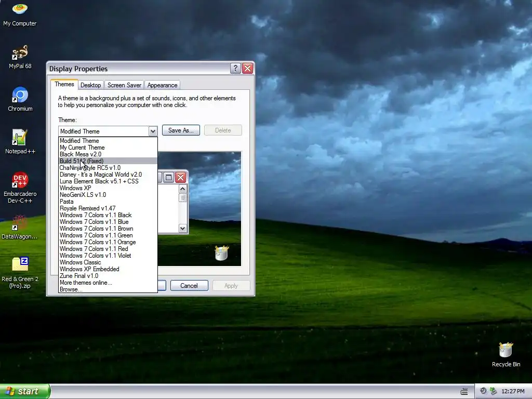Screen dimensions: 532x399
Task: Click the system tray icon beside the clock
Action: (x=494, y=391)
